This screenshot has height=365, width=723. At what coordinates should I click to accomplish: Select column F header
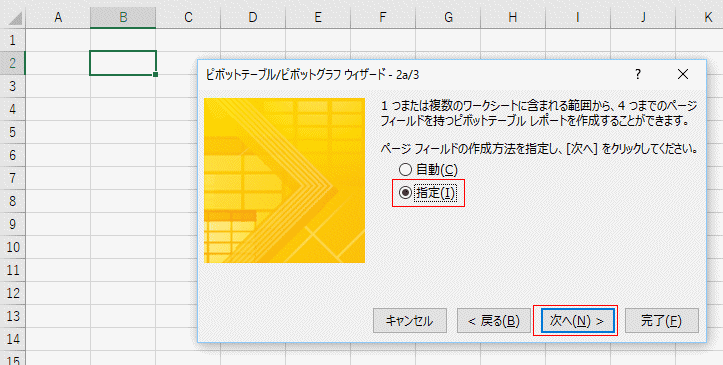tap(383, 18)
